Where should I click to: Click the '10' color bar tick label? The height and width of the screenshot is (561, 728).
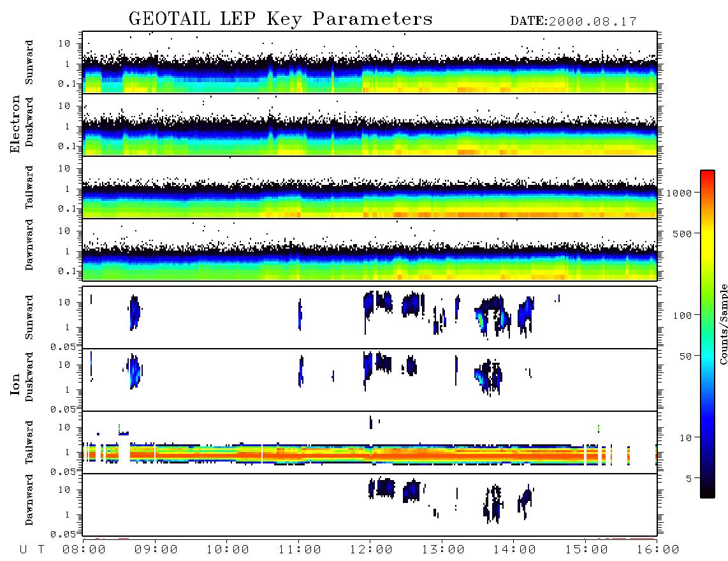[685, 437]
